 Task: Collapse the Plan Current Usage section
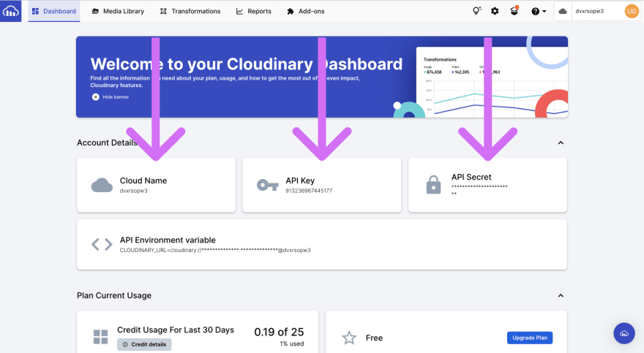(x=561, y=295)
